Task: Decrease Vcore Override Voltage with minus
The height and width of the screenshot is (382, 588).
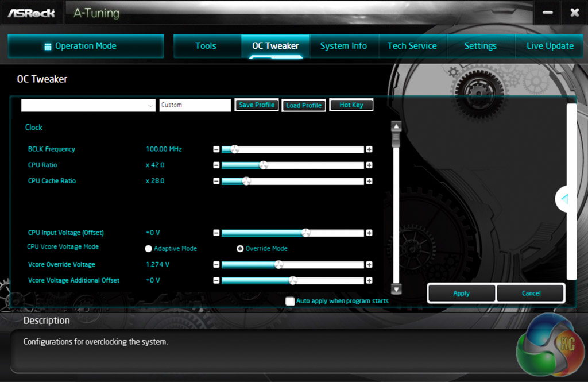Action: [216, 265]
